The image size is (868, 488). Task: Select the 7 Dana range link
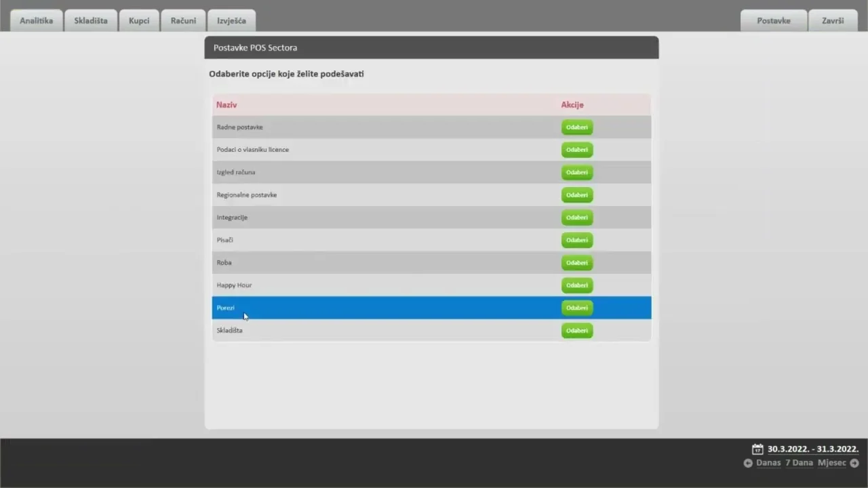(799, 463)
